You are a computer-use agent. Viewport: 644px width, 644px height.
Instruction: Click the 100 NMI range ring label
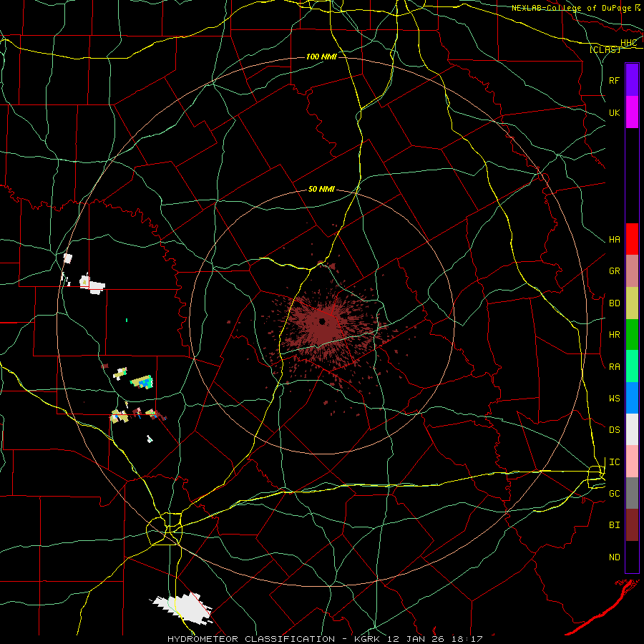coord(321,57)
